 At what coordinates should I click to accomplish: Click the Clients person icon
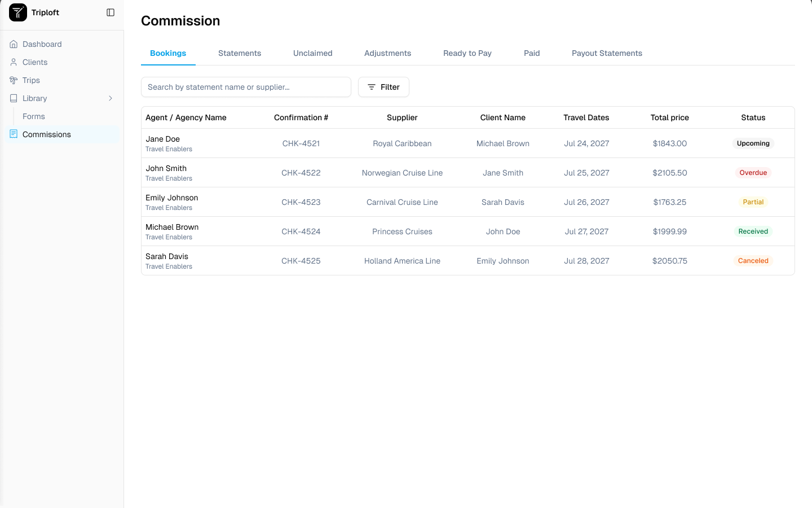tap(14, 62)
